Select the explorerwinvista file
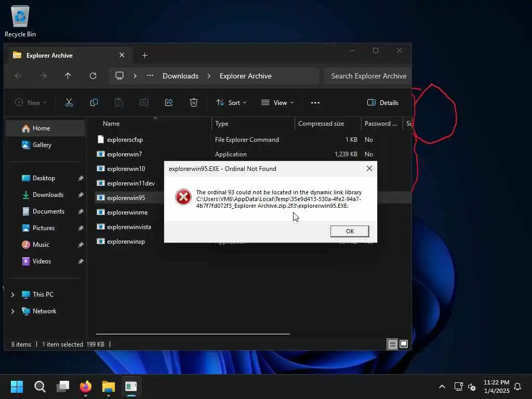532x399 pixels. click(129, 227)
